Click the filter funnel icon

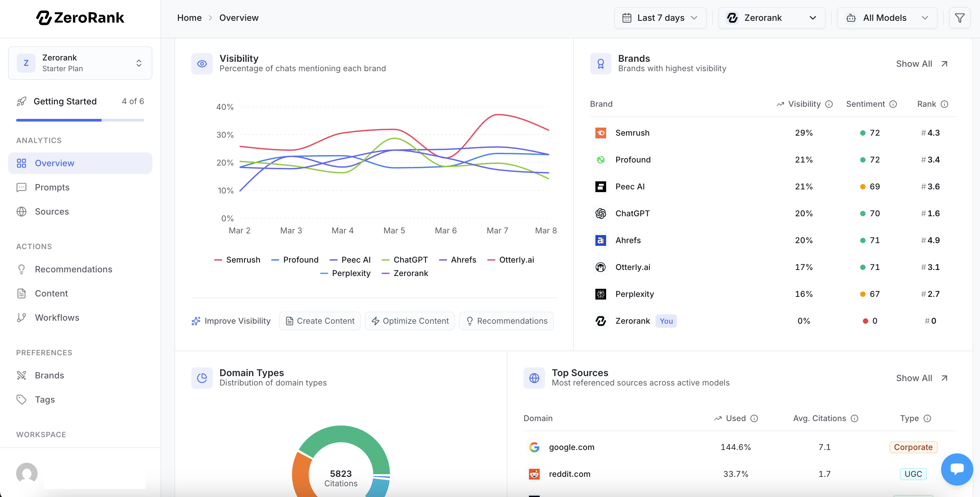(x=960, y=18)
